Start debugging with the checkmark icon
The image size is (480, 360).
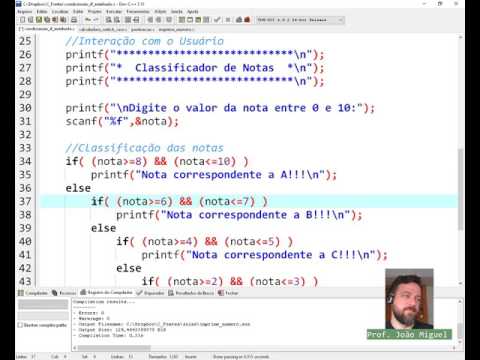click(x=217, y=20)
